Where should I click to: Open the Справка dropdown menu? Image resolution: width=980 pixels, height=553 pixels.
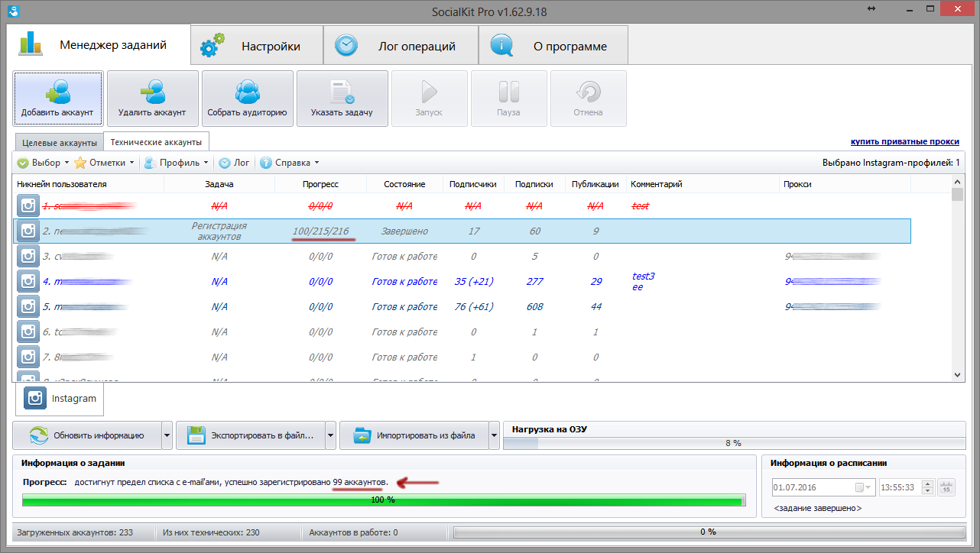(289, 163)
